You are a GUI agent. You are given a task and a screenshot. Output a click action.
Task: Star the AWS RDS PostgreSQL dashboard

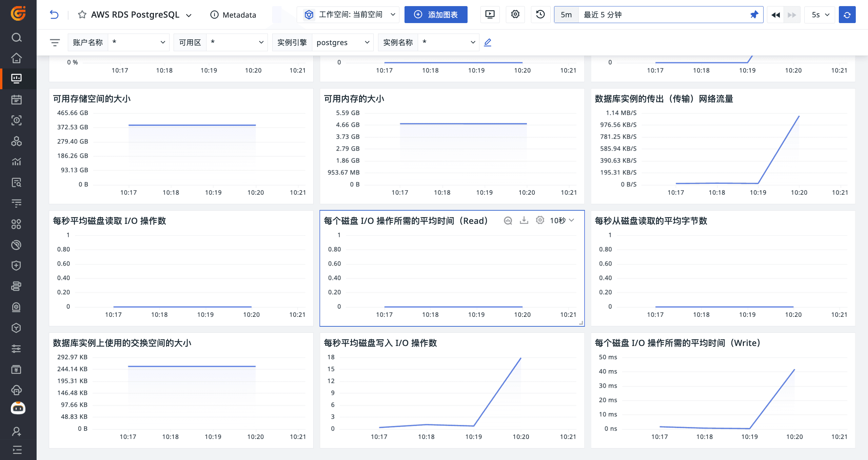82,15
